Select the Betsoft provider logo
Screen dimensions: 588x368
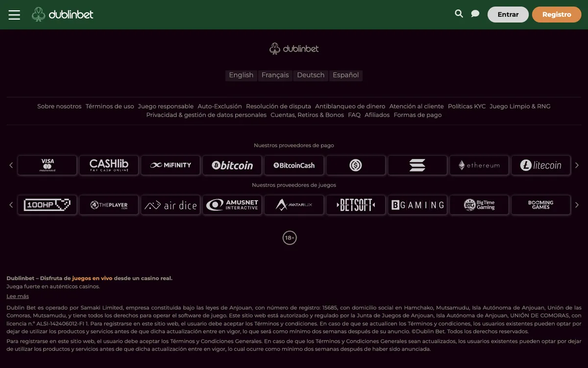356,205
